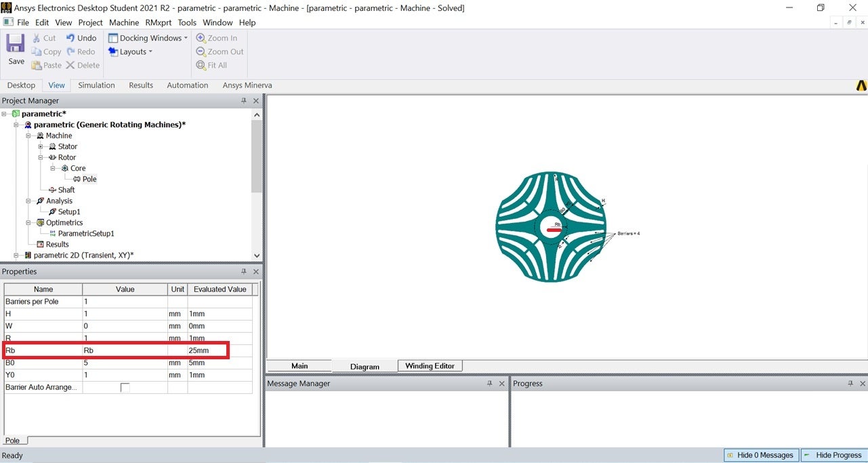This screenshot has width=868, height=463.
Task: Select the Results tree item
Action: 57,244
